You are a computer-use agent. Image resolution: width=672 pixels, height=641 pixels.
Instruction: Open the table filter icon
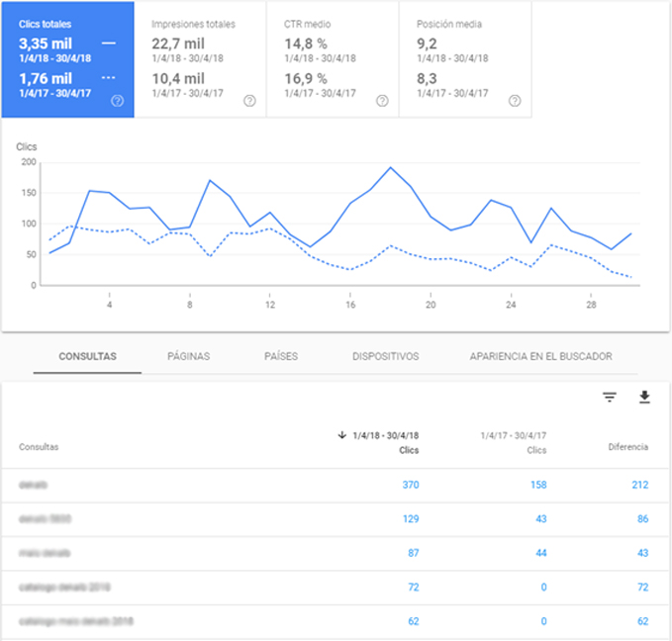(x=610, y=398)
